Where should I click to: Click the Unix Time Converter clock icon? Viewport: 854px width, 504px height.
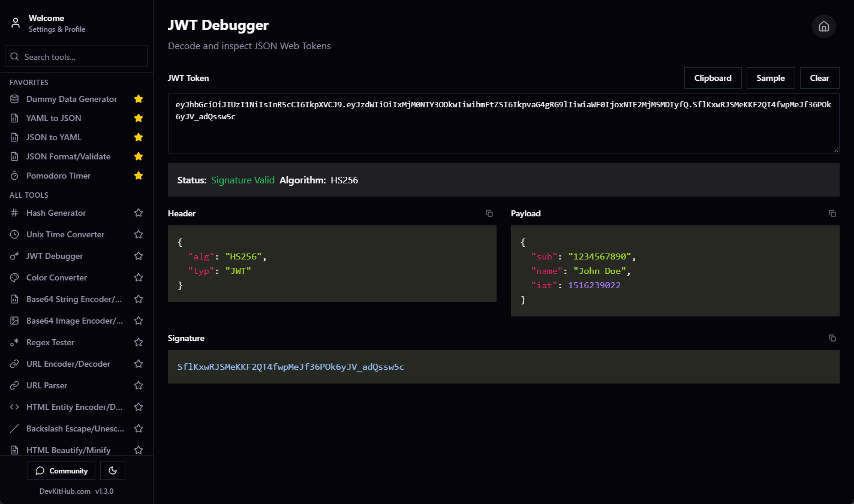point(14,234)
